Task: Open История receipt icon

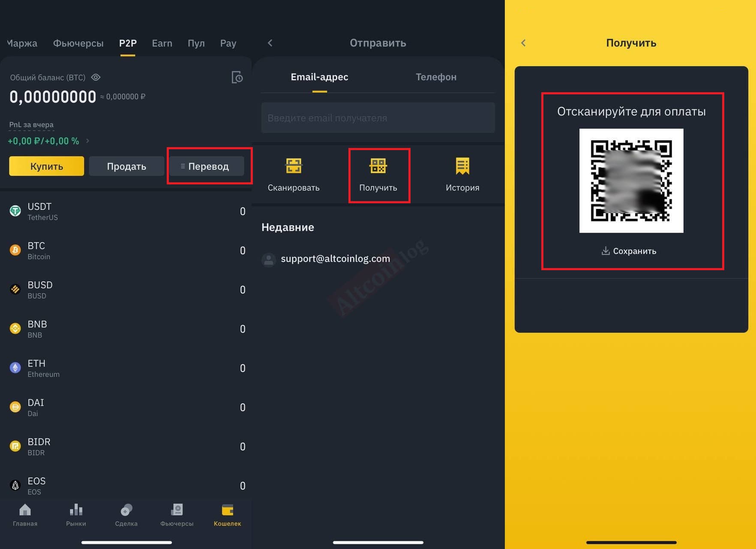Action: click(462, 166)
